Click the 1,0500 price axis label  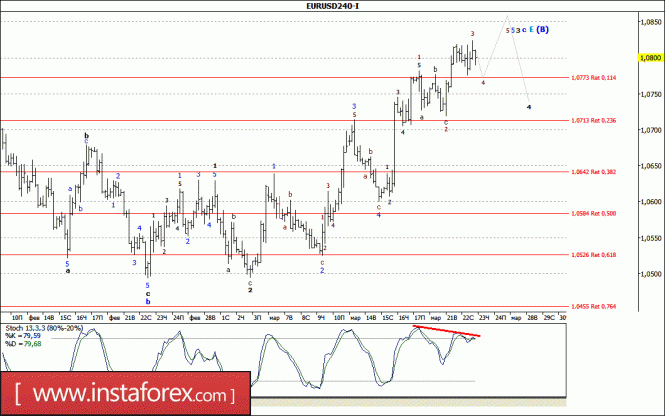[651, 274]
